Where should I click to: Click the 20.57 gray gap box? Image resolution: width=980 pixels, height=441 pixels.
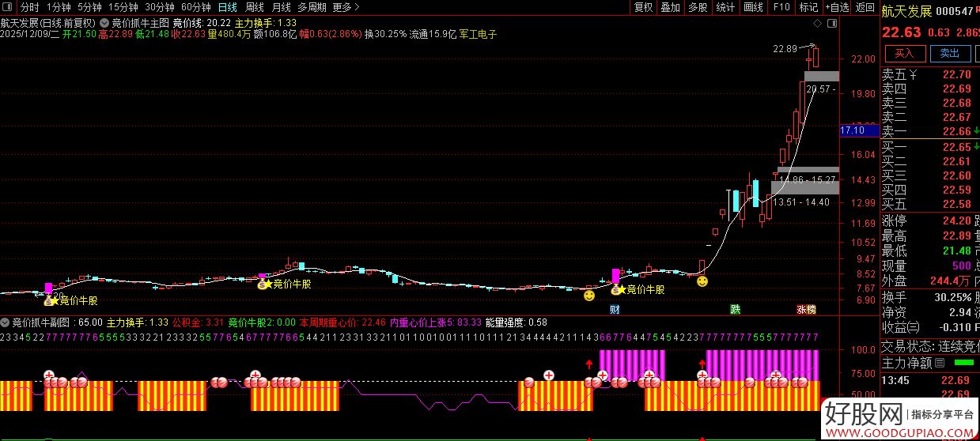click(821, 77)
